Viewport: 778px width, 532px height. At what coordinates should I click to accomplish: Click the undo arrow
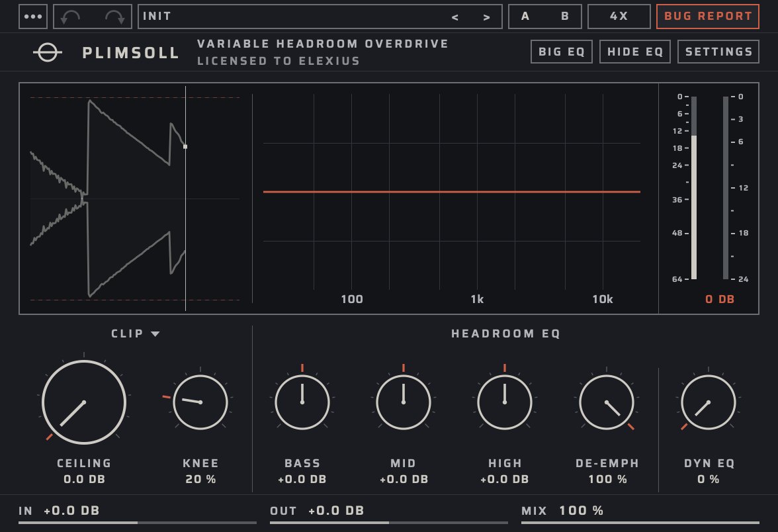click(70, 17)
